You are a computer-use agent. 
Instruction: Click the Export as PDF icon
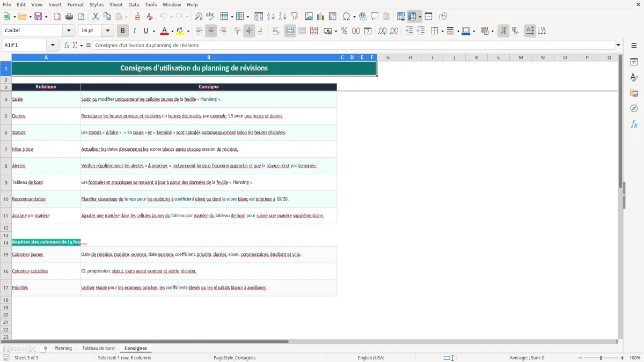(x=57, y=17)
